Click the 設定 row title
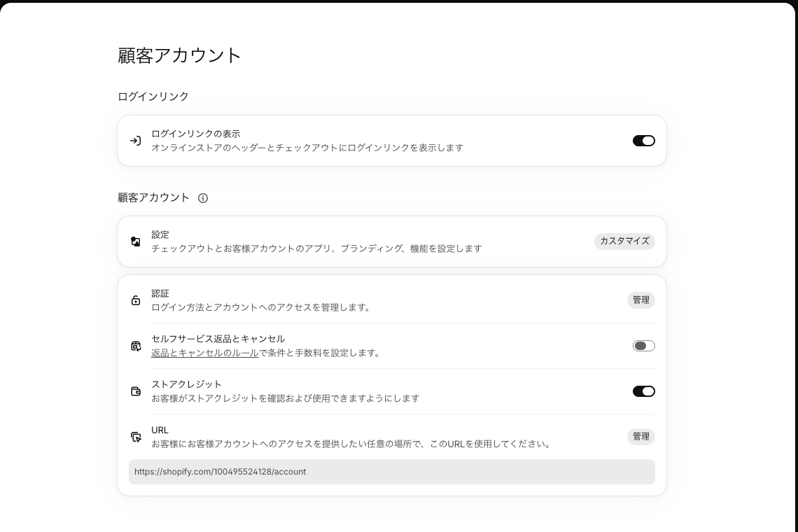This screenshot has height=532, width=798. (x=160, y=234)
